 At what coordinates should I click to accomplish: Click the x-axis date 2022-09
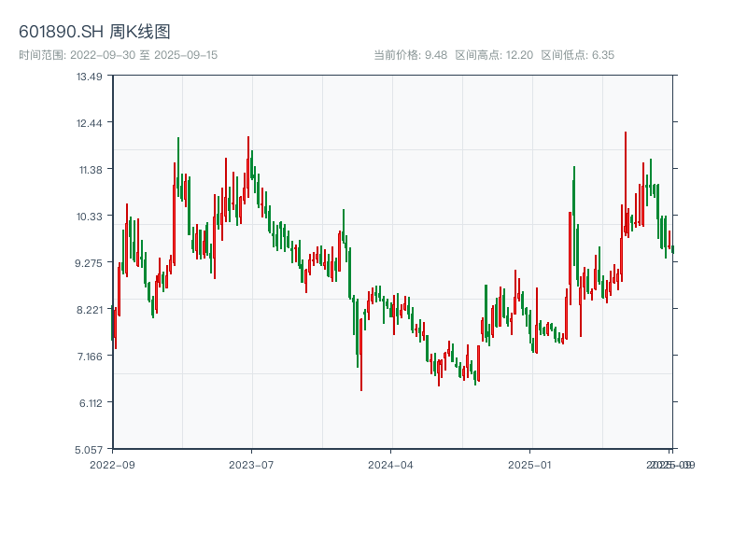pos(112,465)
